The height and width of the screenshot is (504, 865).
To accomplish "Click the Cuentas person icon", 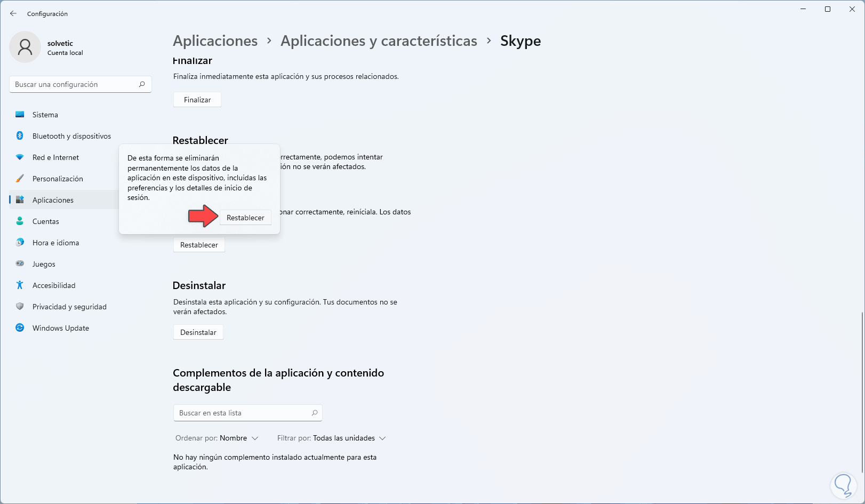I will [20, 221].
